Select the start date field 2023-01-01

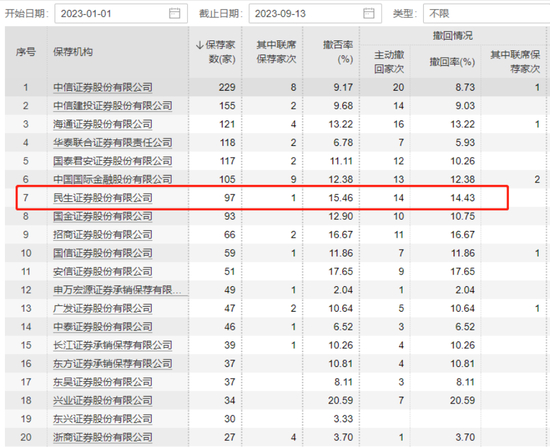(x=121, y=14)
